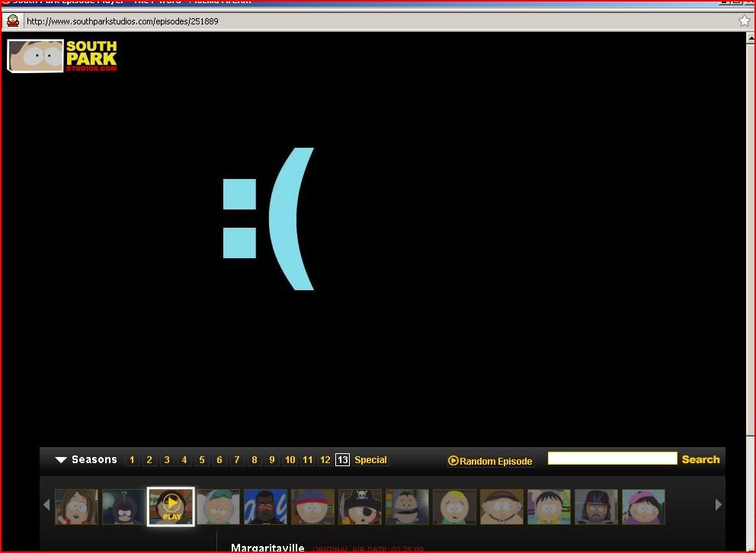The width and height of the screenshot is (756, 553).
Task: Click the Search button
Action: point(700,459)
